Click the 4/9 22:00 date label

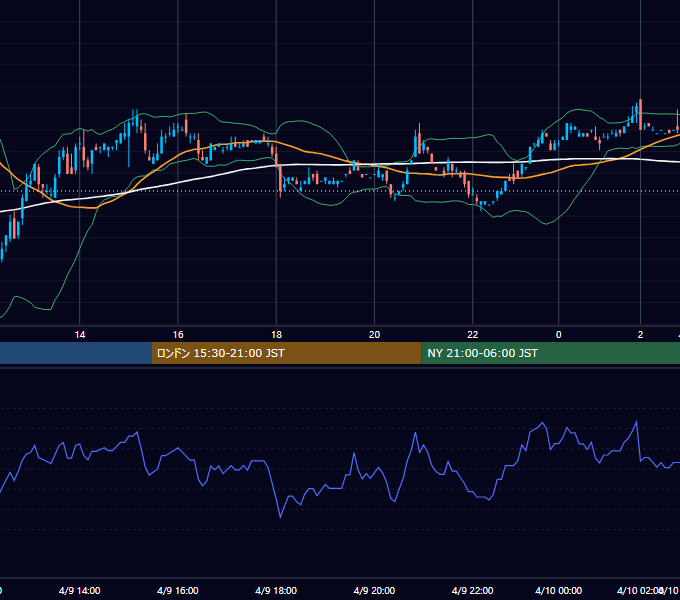pyautogui.click(x=472, y=590)
